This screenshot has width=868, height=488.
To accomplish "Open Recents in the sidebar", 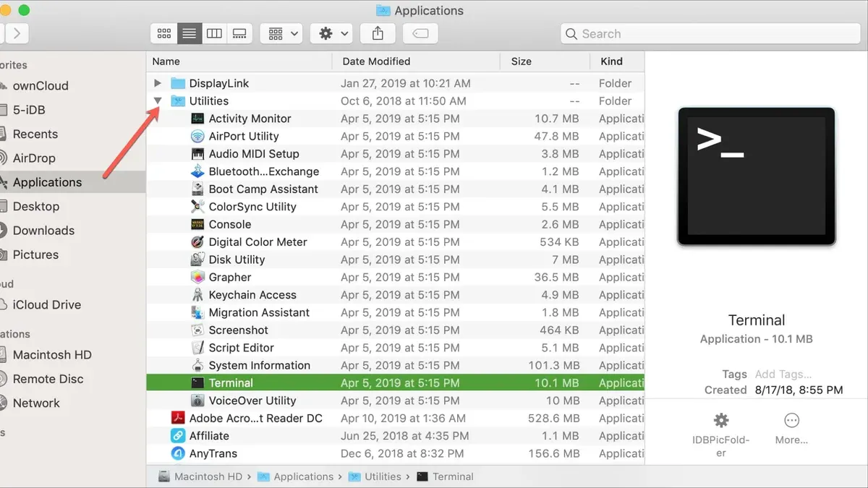I will click(35, 134).
